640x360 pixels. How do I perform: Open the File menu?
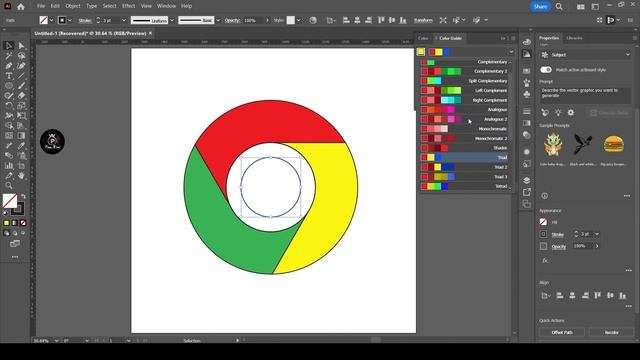click(x=41, y=6)
